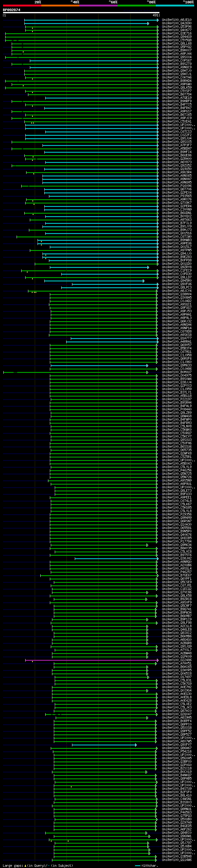197x868 pixels.
Task: Select hit UniRef100_C5XEA1
Action: point(177,122)
